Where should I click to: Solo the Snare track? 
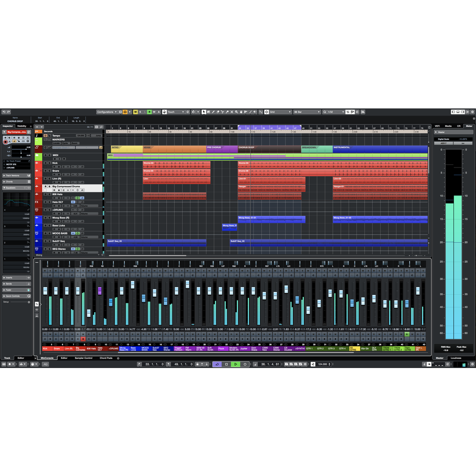point(50,171)
